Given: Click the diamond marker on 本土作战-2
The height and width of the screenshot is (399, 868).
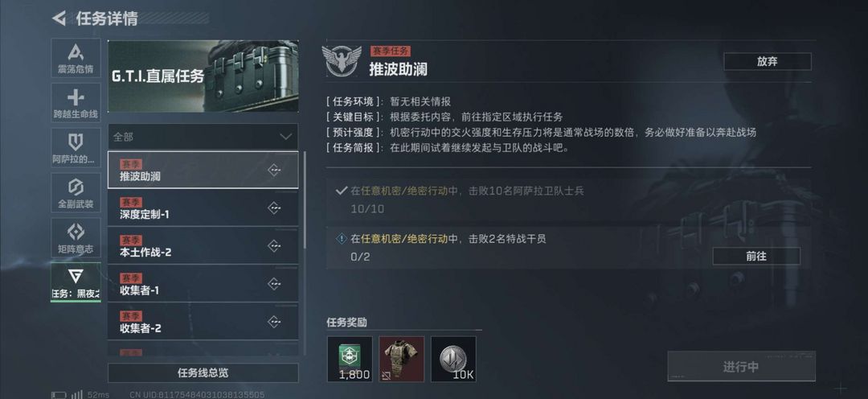Looking at the screenshot, I should (274, 246).
